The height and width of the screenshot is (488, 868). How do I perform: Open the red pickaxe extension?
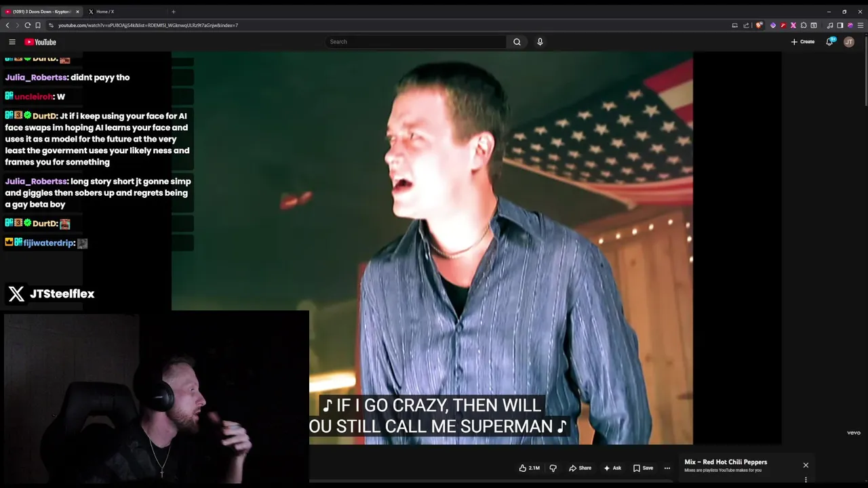click(783, 25)
